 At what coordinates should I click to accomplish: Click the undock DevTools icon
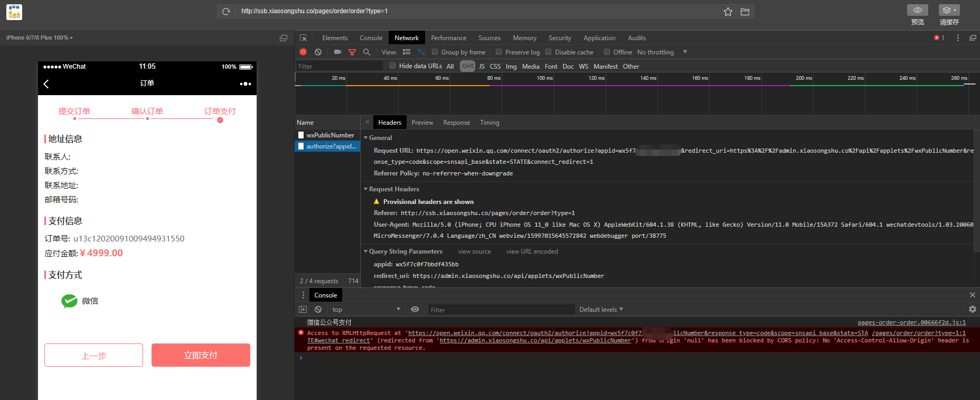tap(973, 38)
